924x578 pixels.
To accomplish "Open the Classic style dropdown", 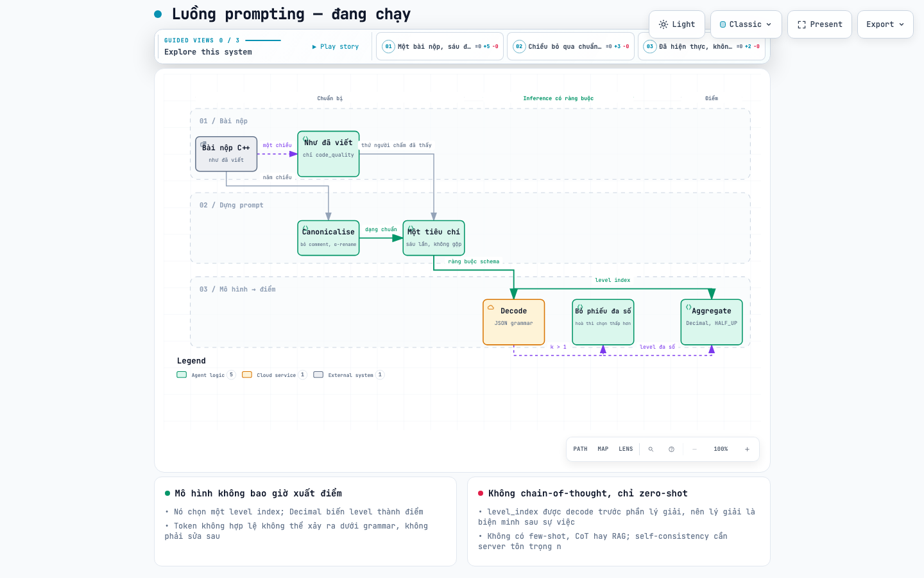I will 746,24.
